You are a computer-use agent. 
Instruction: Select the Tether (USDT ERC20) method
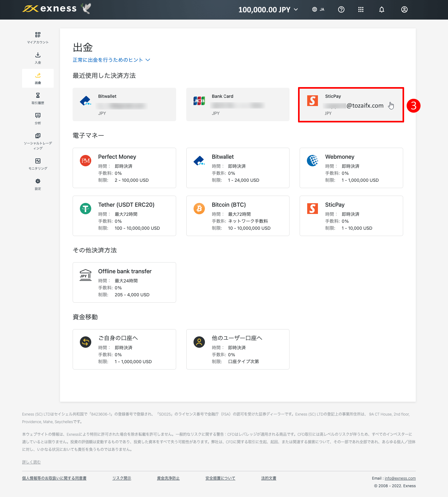[124, 216]
